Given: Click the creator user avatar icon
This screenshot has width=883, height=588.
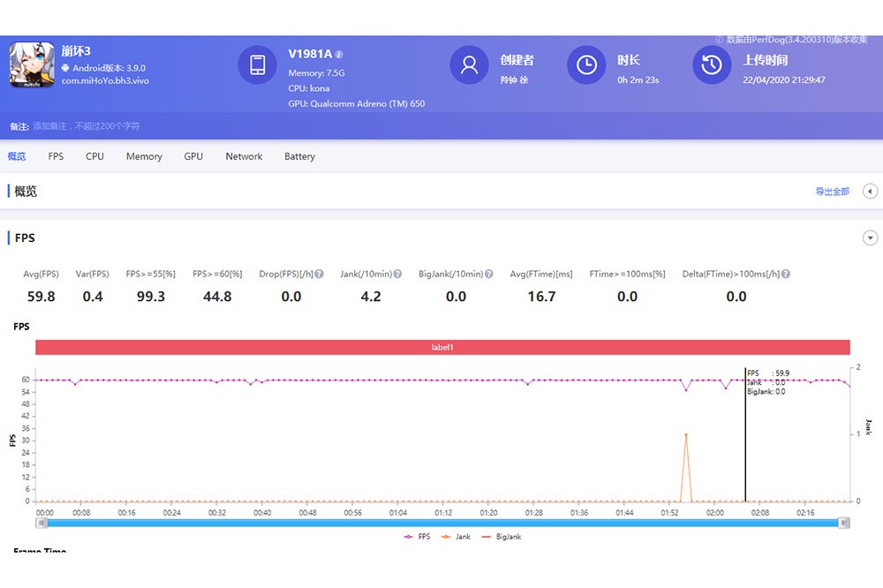Looking at the screenshot, I should click(x=469, y=65).
